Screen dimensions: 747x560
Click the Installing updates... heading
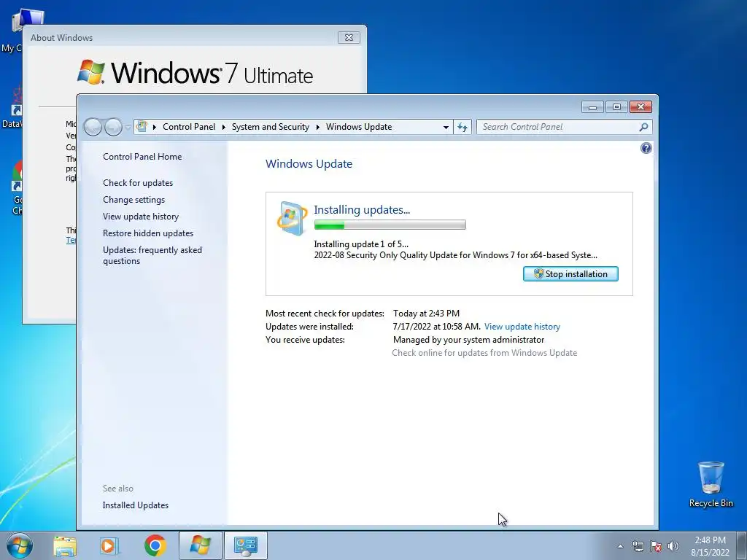362,209
